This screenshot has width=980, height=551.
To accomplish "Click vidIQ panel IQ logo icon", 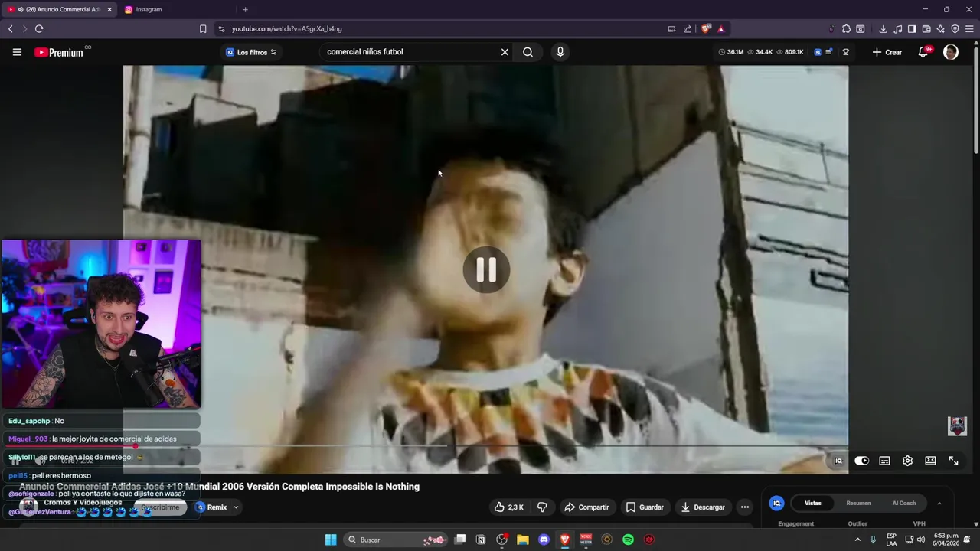I will click(x=776, y=503).
